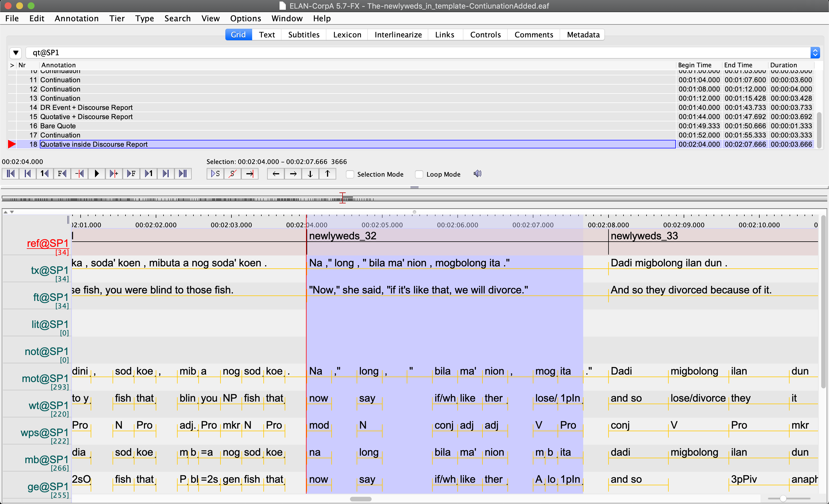Select the Bare Quote annotation row
Image resolution: width=829 pixels, height=504 pixels.
click(58, 126)
